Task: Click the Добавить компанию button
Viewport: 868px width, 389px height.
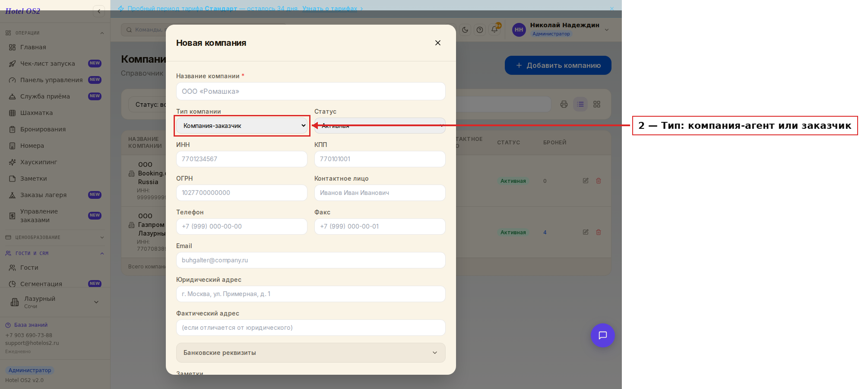Action: [558, 65]
